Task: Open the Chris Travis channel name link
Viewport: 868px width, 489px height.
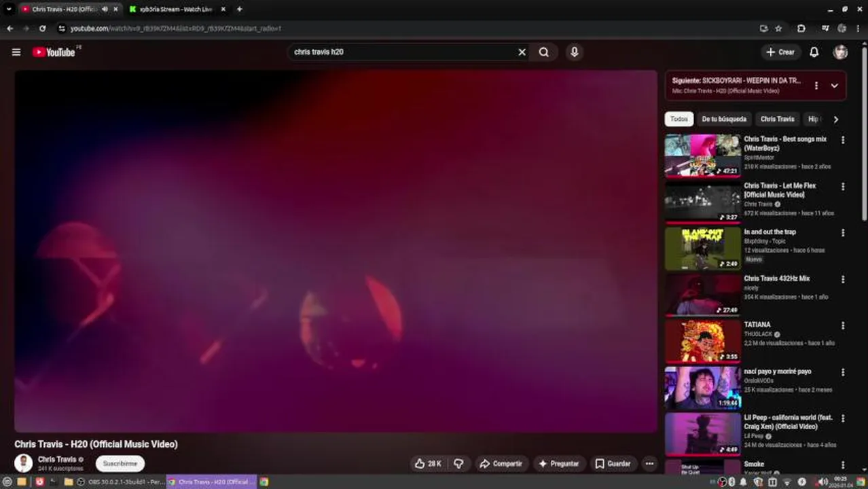Action: coord(57,459)
